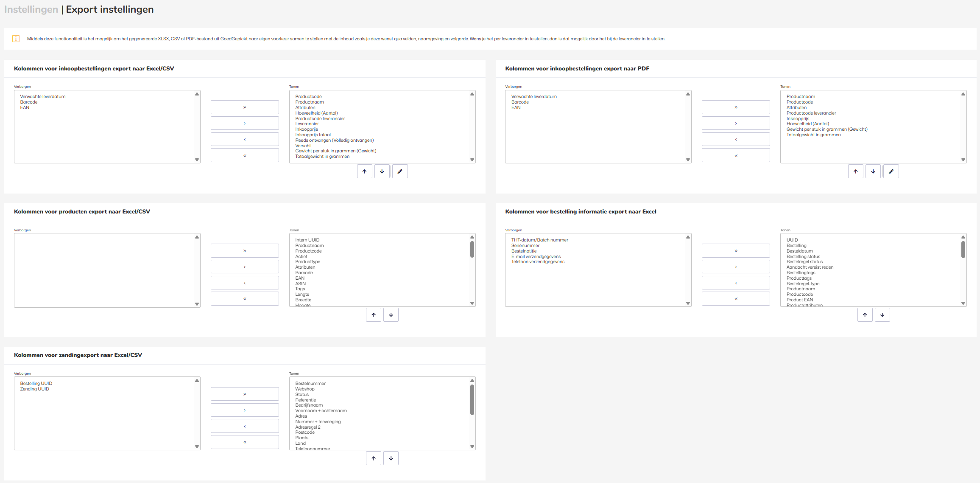
Task: Select 'Serienummer' in bestelling informatie Verborgen list
Action: tap(525, 245)
